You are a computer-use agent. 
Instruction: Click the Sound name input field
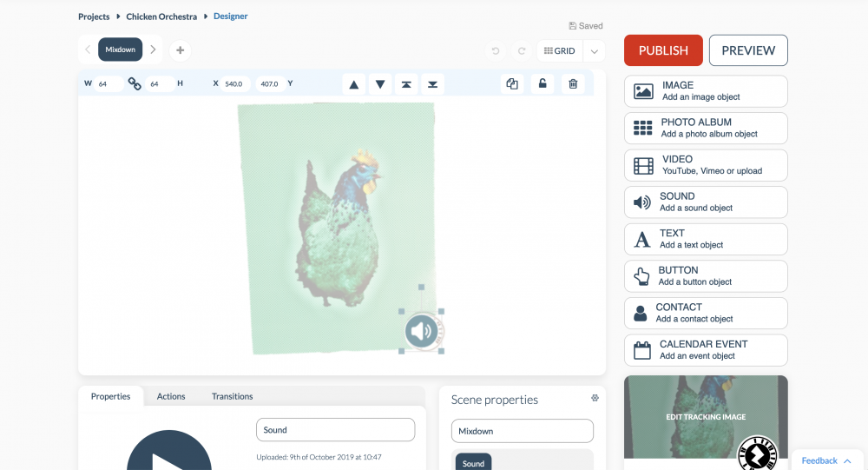(335, 430)
